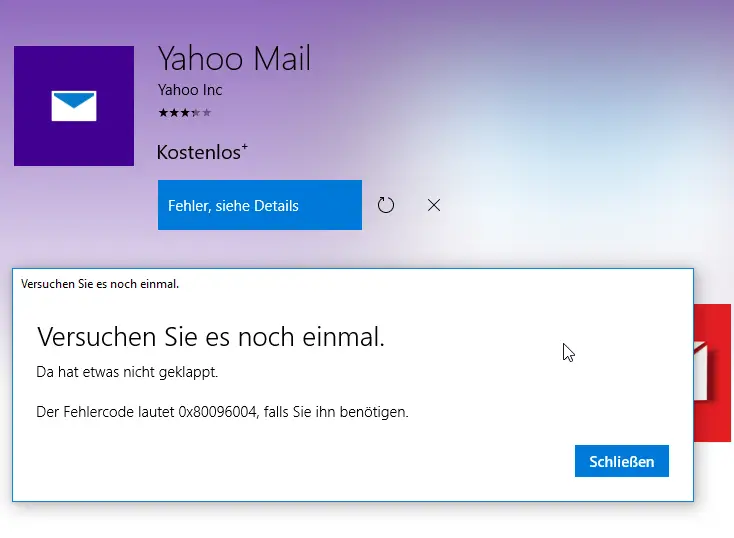This screenshot has width=734, height=538.
Task: Open the Yahoo Inc publisher link
Action: [190, 90]
